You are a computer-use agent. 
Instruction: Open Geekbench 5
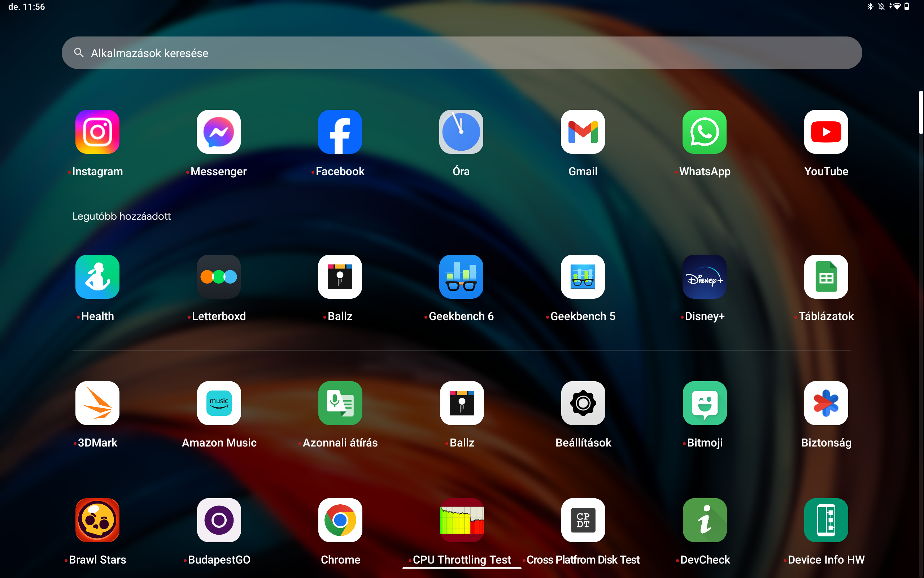point(583,277)
